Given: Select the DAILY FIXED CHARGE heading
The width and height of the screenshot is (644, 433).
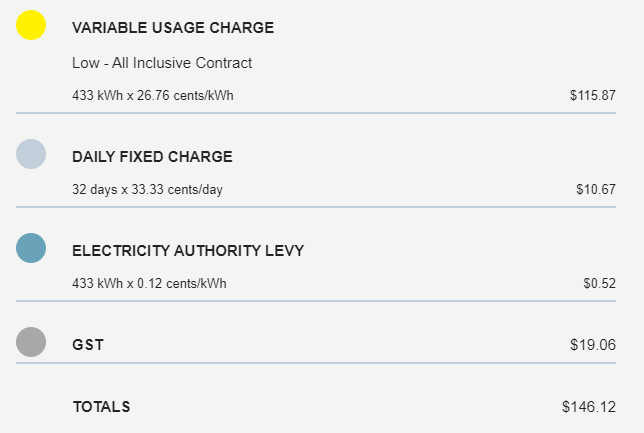Looking at the screenshot, I should (152, 157).
